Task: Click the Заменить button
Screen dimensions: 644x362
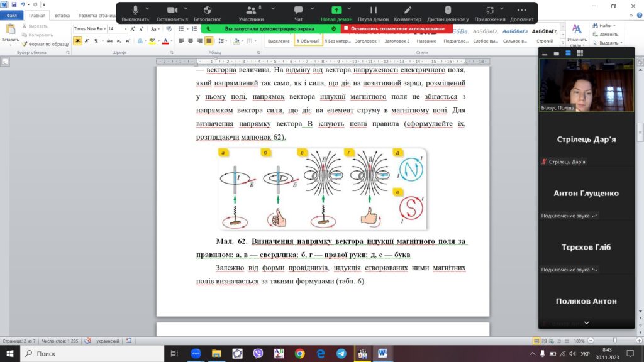Action: [x=606, y=35]
